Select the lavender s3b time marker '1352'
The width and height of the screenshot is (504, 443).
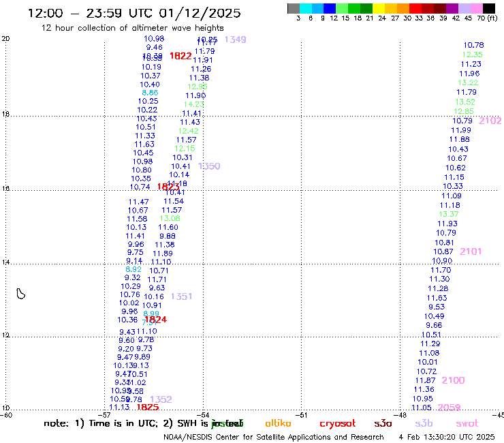tap(161, 399)
